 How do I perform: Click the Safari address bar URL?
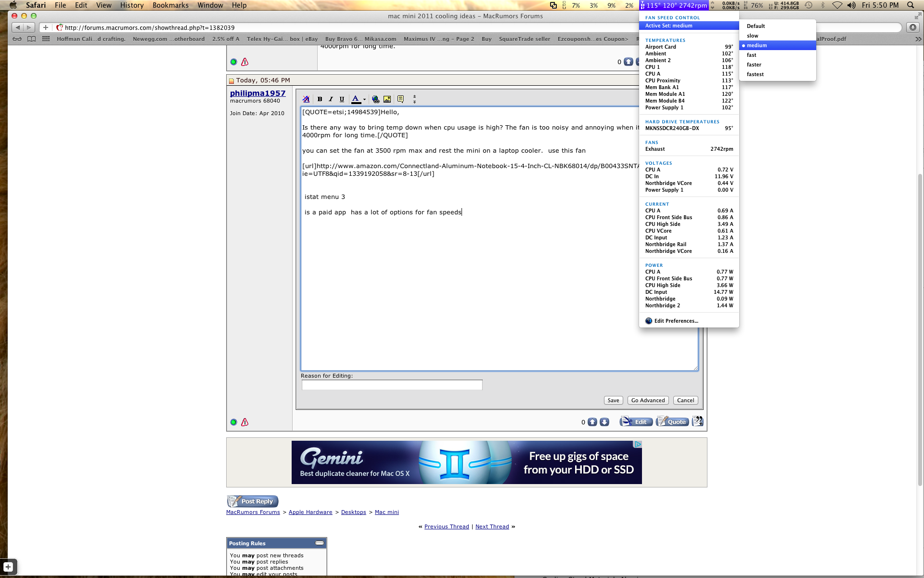[150, 27]
